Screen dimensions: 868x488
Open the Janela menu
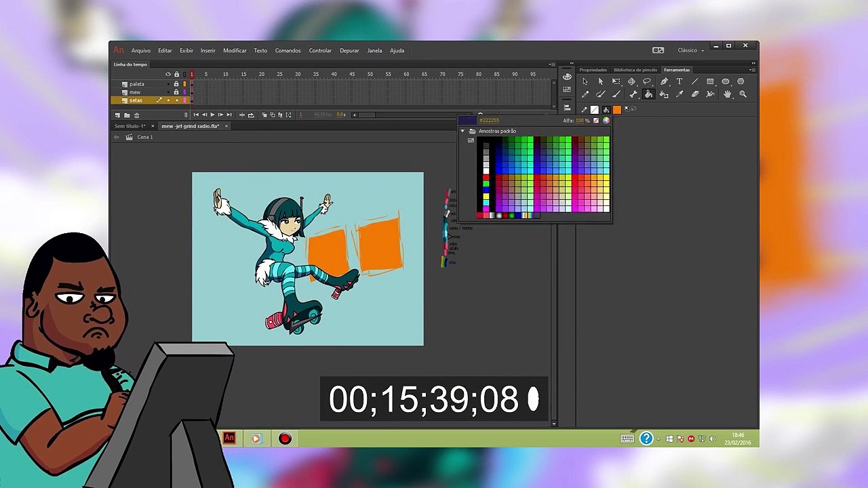374,50
